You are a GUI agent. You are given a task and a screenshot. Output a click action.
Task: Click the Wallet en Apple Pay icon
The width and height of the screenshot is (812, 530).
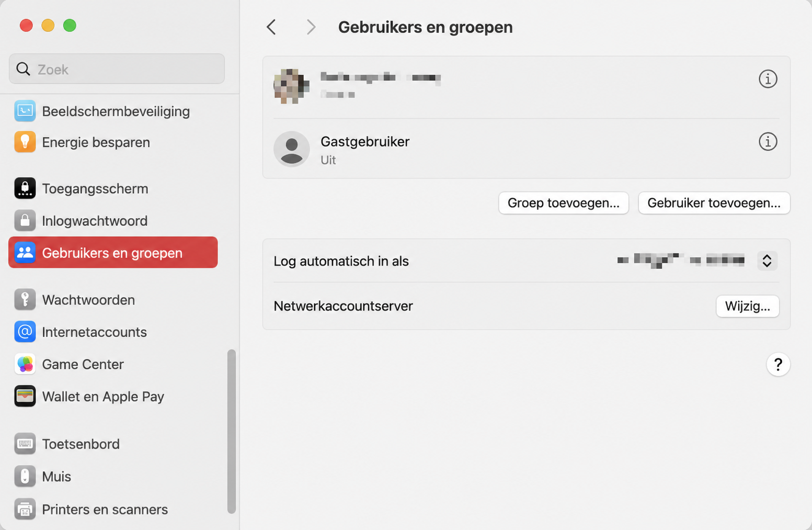click(25, 396)
